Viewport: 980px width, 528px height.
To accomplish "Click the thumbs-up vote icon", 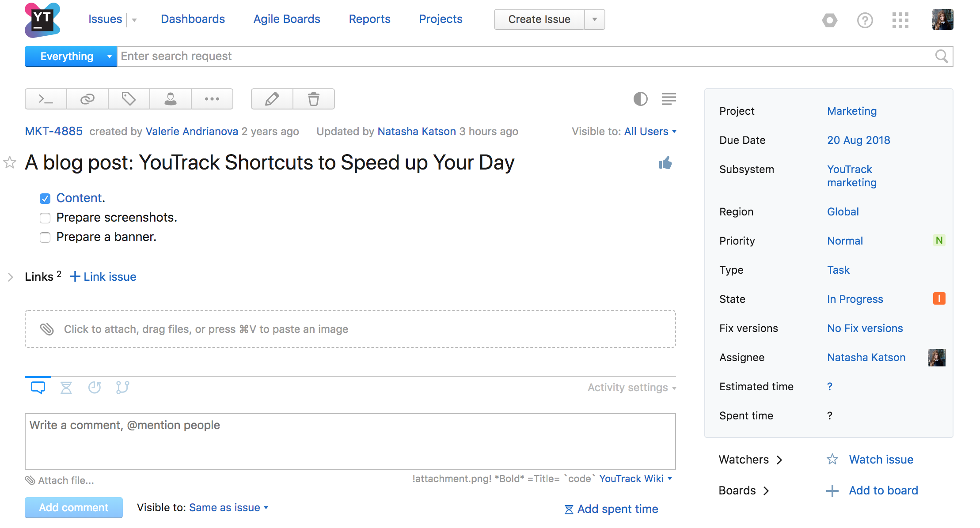I will click(665, 163).
